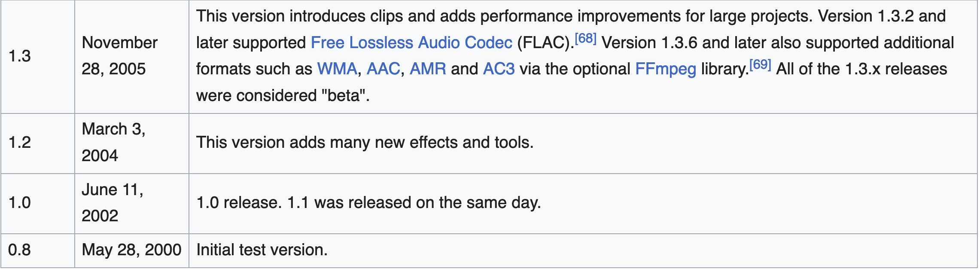Jump to citation reference 69
This screenshot has width=980, height=269.
click(760, 65)
